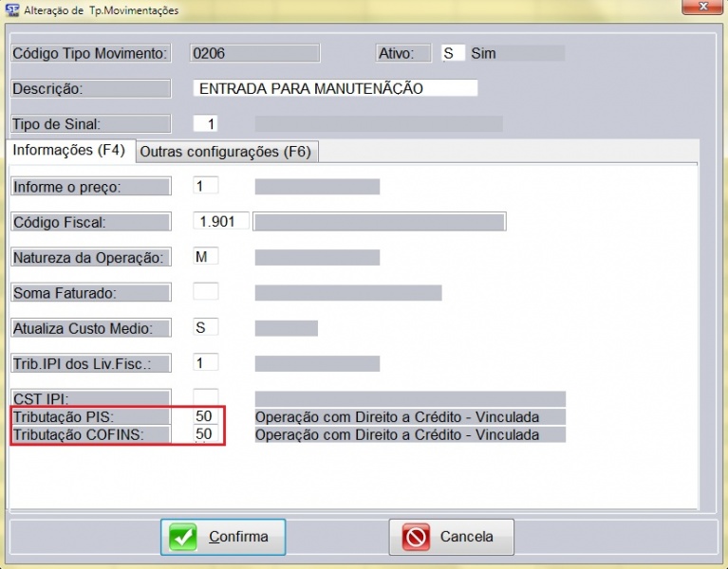
Task: Click the Tributação PIS value field
Action: [205, 416]
